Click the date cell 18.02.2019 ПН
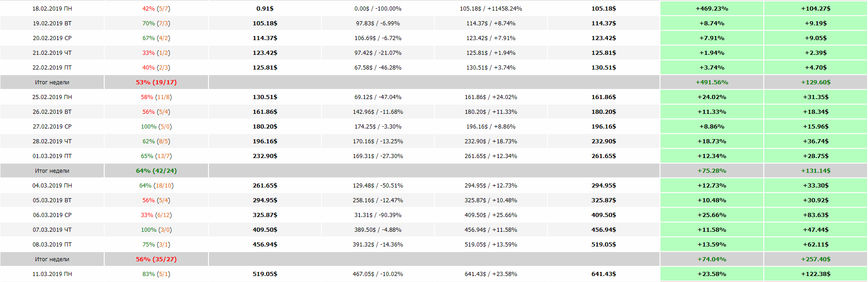The height and width of the screenshot is (282, 868). click(52, 9)
